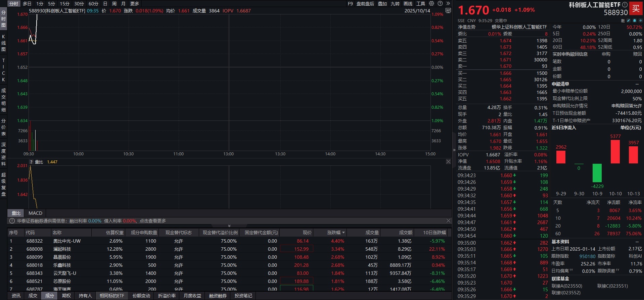Open the 更多 periods dropdown

pos(135,4)
